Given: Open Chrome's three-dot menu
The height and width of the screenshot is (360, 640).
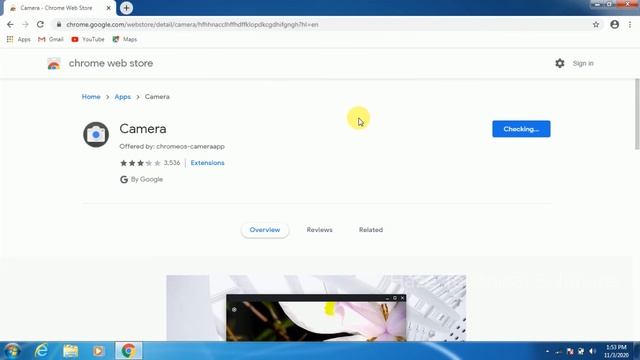Looking at the screenshot, I should pos(630,24).
